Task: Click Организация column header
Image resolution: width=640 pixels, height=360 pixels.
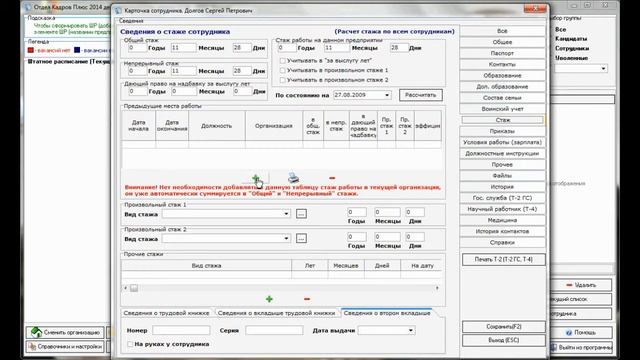Action: coord(274,126)
